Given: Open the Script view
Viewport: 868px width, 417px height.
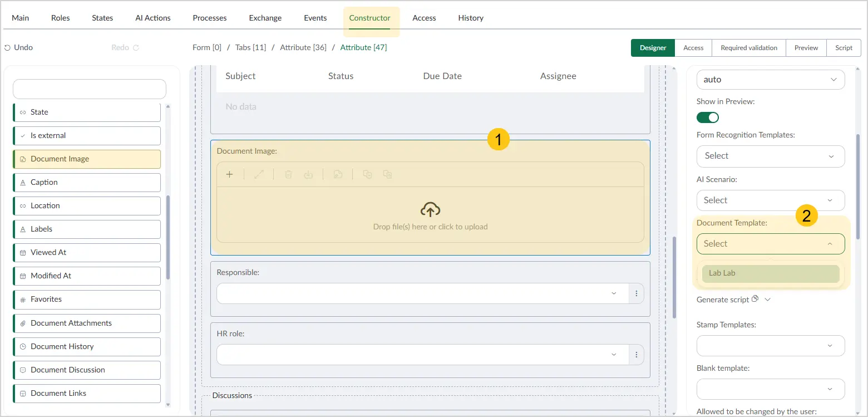Looking at the screenshot, I should pyautogui.click(x=844, y=48).
